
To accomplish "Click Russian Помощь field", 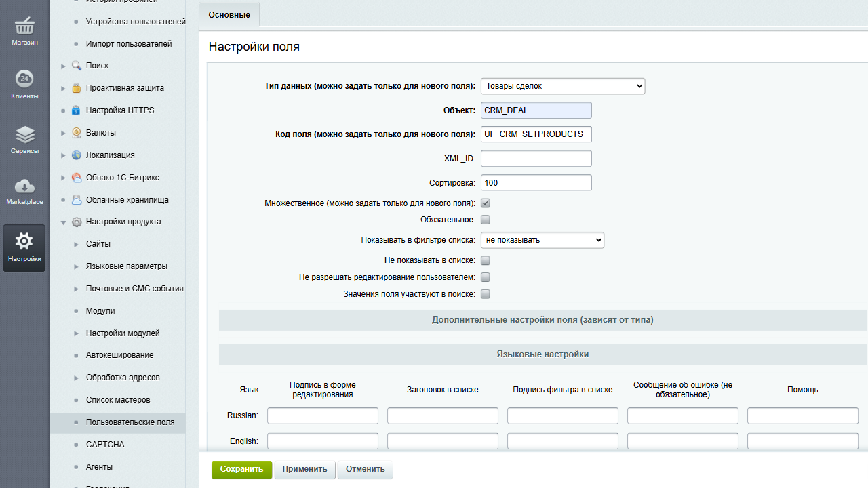I will click(x=803, y=415).
